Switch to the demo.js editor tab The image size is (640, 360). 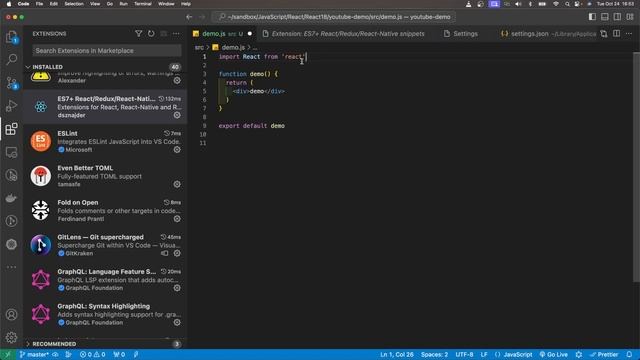[x=222, y=34]
